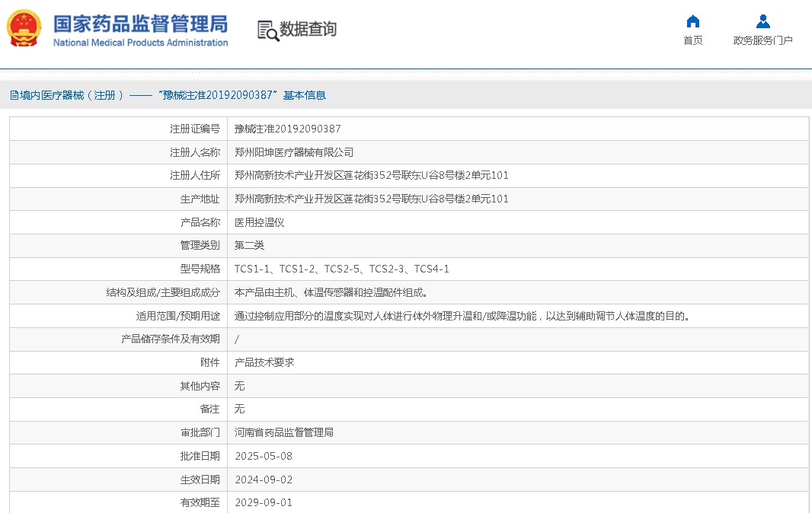Click approval date 2025-05-08
Viewport: 812px width, 513px height.
(x=264, y=456)
